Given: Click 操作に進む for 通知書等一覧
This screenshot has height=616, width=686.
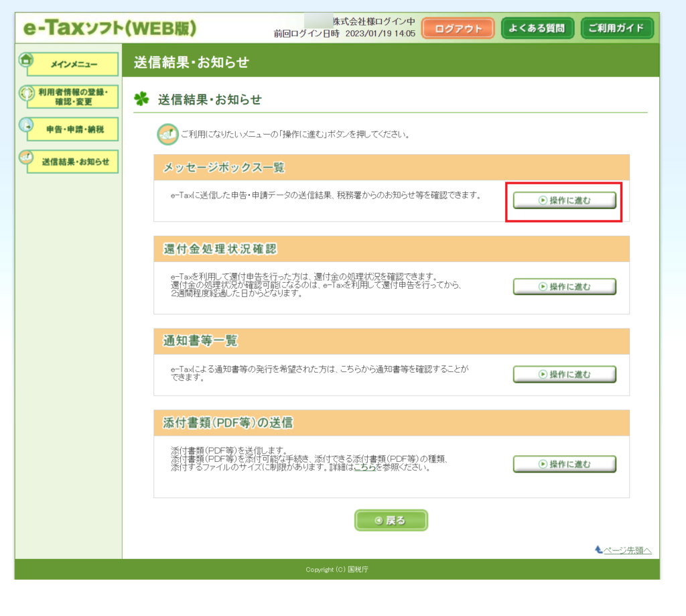Looking at the screenshot, I should pyautogui.click(x=564, y=374).
